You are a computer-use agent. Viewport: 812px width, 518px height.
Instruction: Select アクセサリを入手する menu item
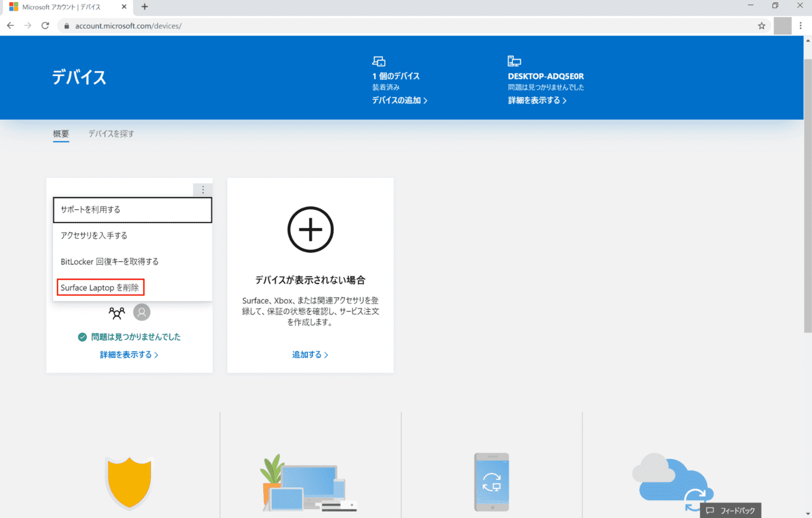click(x=132, y=235)
